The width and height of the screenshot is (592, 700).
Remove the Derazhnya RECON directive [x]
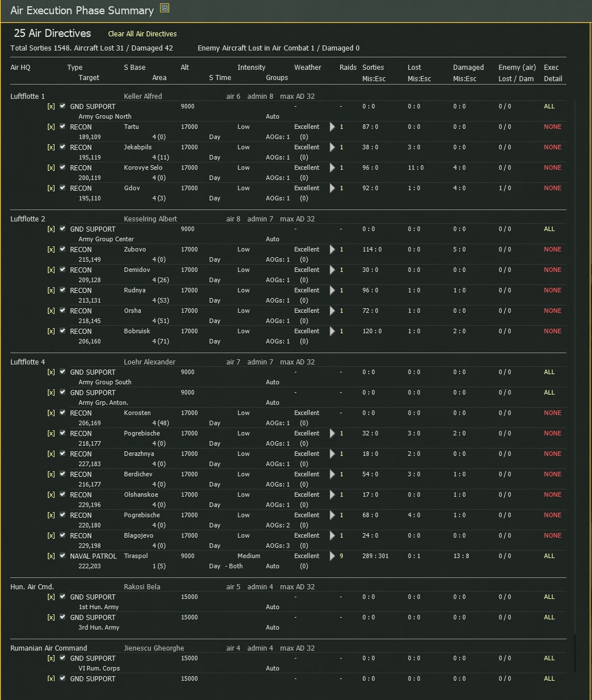[x=51, y=454]
